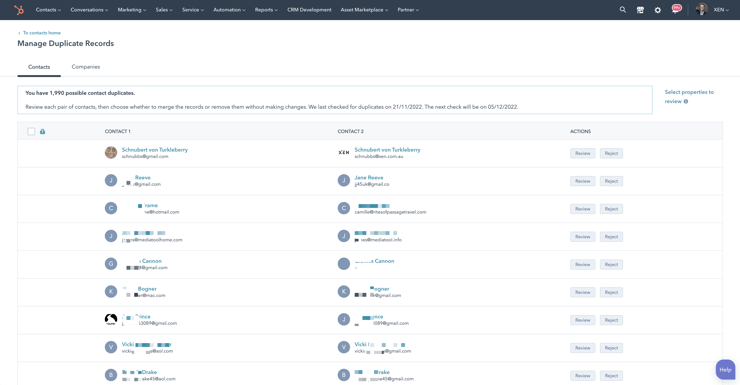Expand the Sales navigation menu
Image resolution: width=740 pixels, height=385 pixels.
pos(164,9)
